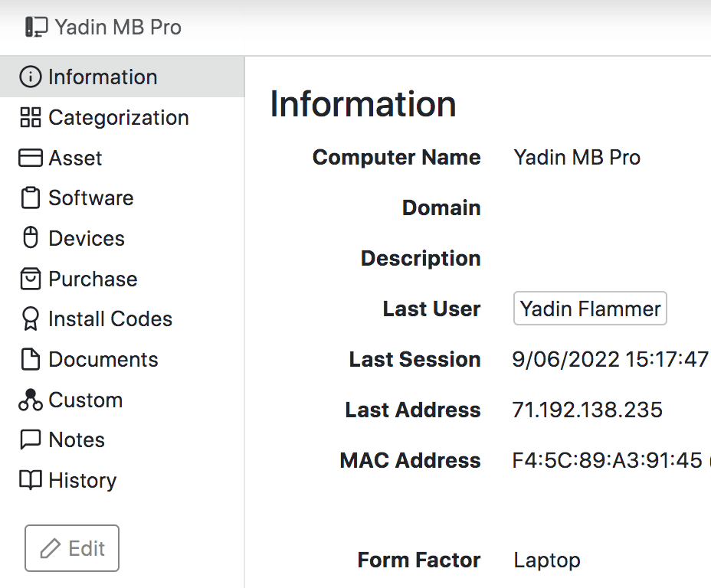Click the Edit button
Viewport: 711px width, 588px height.
(71, 547)
